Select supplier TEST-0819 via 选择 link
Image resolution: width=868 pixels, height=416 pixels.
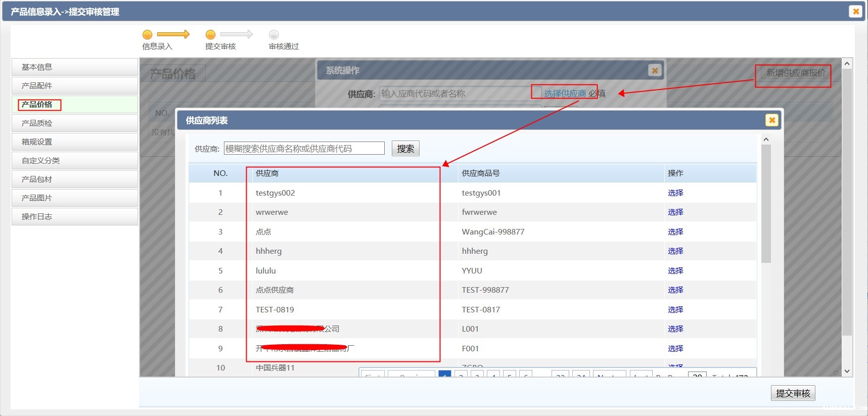click(x=675, y=309)
